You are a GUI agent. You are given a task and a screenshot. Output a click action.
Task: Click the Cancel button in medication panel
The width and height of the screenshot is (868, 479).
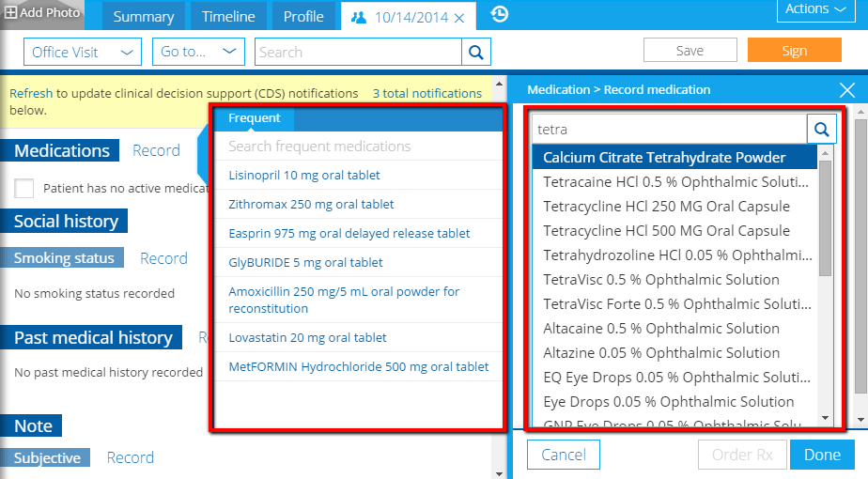point(564,455)
